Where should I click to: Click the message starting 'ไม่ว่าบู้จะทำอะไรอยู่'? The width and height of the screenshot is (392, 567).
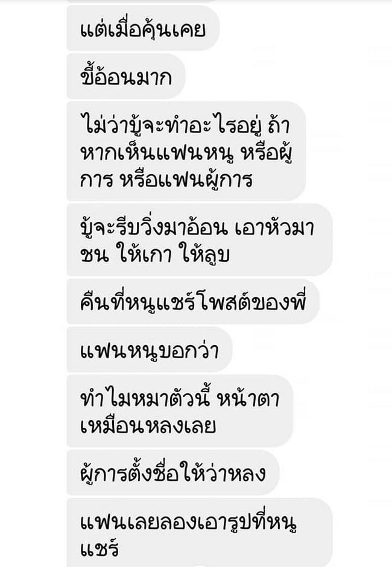coord(186,151)
